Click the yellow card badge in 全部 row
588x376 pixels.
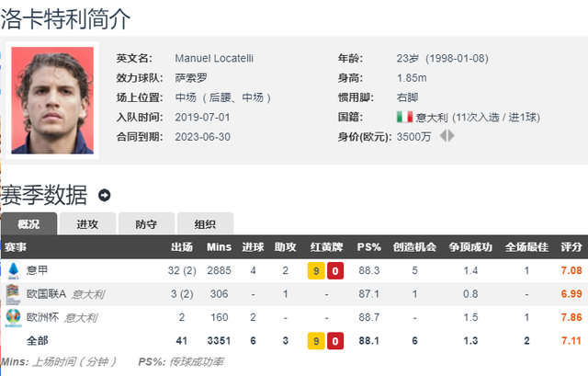[315, 341]
